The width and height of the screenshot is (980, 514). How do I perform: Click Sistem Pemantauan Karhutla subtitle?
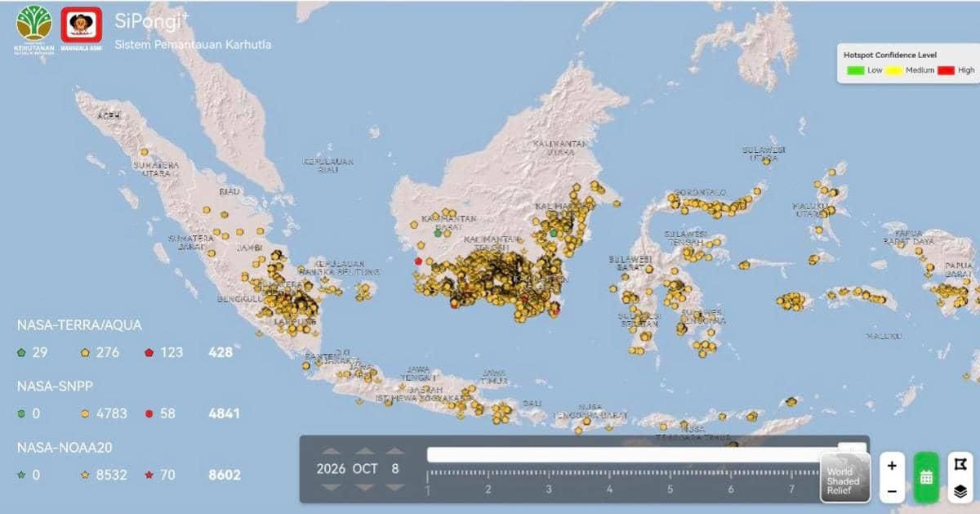pyautogui.click(x=193, y=44)
